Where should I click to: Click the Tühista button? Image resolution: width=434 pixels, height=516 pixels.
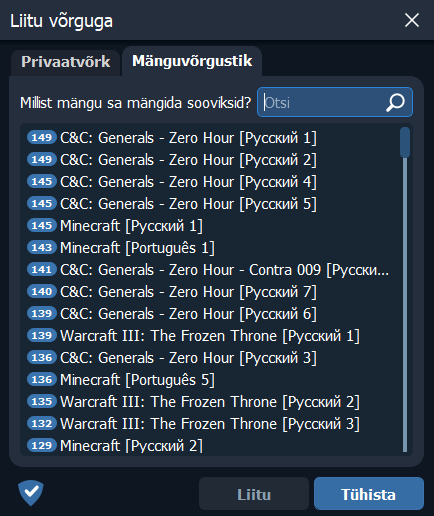coord(369,494)
